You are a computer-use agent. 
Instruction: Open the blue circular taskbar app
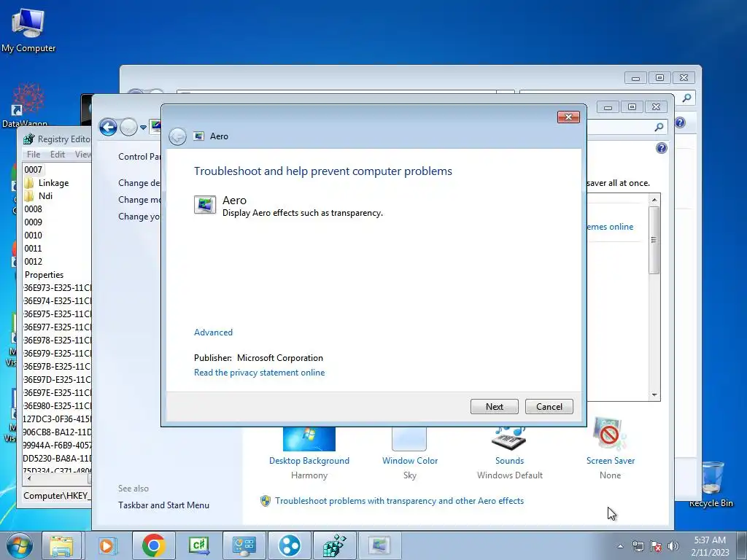[x=289, y=545]
